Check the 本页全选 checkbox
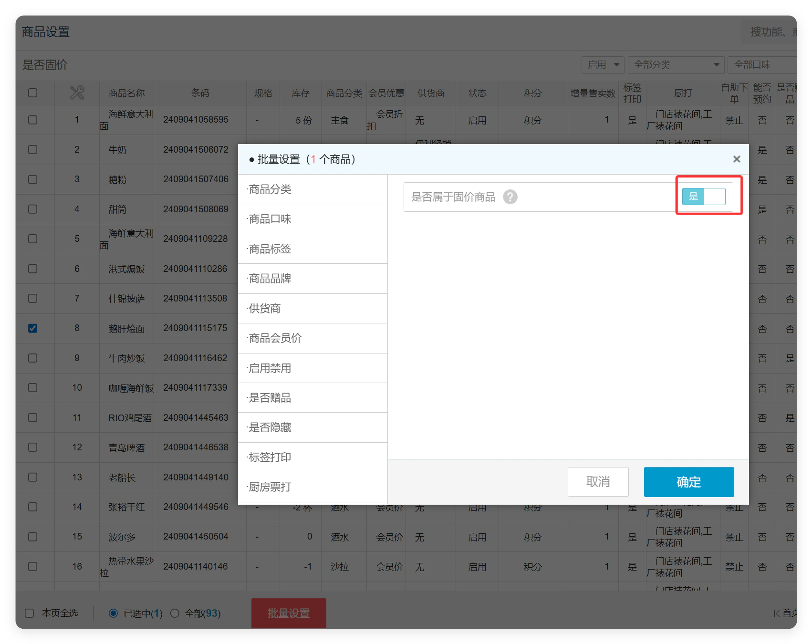This screenshot has width=812, height=644. [x=29, y=613]
